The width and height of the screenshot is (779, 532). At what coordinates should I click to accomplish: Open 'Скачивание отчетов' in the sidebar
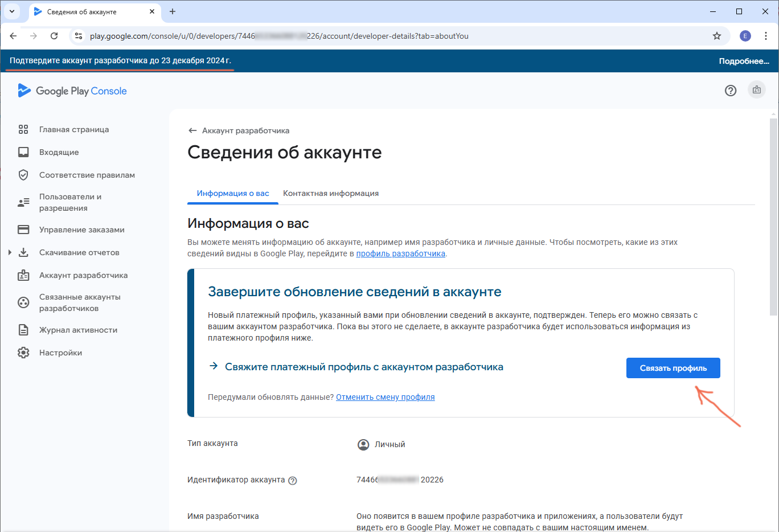[79, 252]
